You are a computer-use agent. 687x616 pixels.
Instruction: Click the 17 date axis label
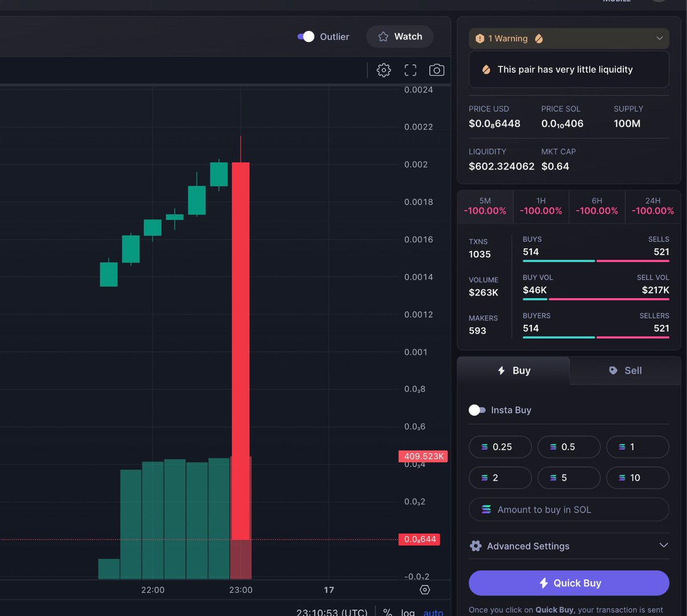point(329,590)
